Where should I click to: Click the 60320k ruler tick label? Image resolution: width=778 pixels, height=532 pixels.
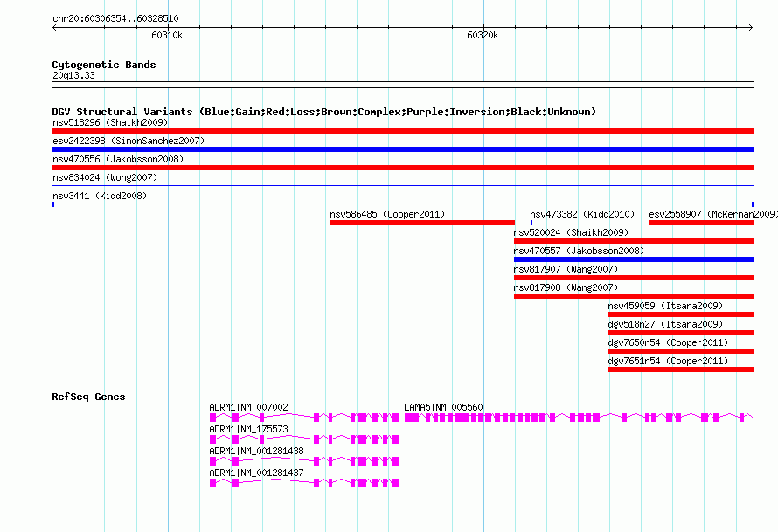click(483, 35)
